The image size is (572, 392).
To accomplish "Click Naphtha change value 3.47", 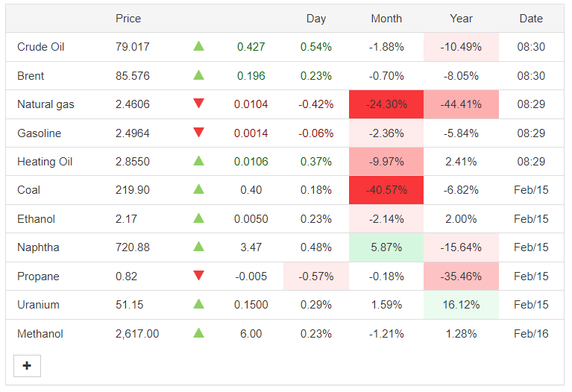I will (251, 247).
